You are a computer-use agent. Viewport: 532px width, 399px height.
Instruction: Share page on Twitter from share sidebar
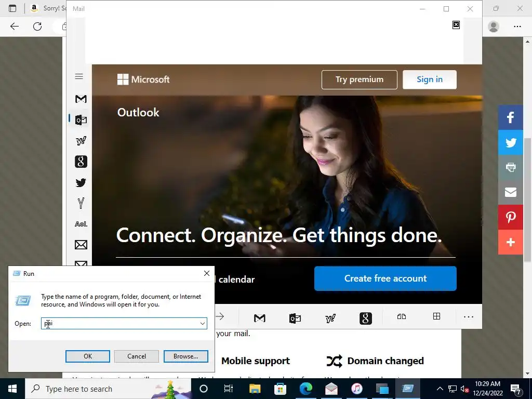(x=510, y=142)
